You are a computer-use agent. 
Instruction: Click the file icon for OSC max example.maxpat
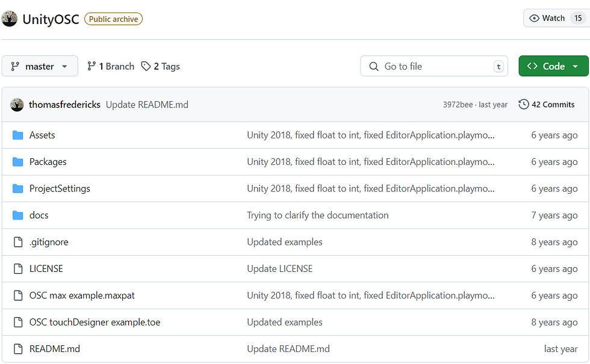pos(17,295)
